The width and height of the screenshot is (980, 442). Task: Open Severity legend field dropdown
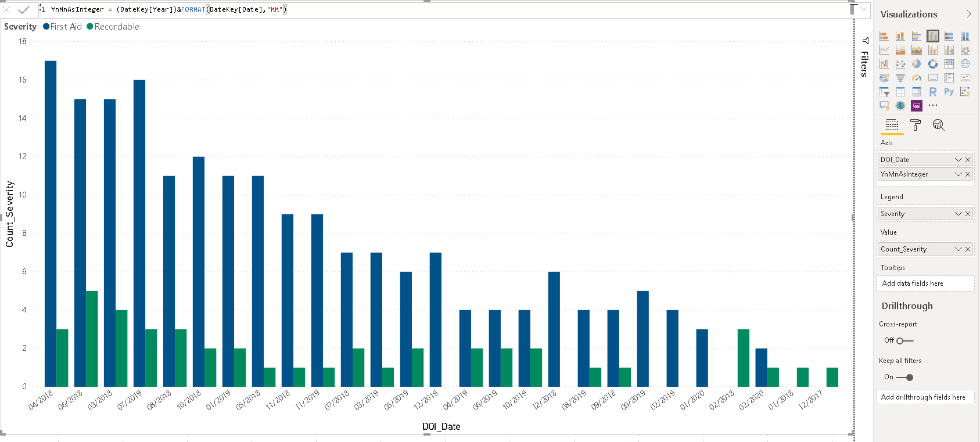(959, 214)
